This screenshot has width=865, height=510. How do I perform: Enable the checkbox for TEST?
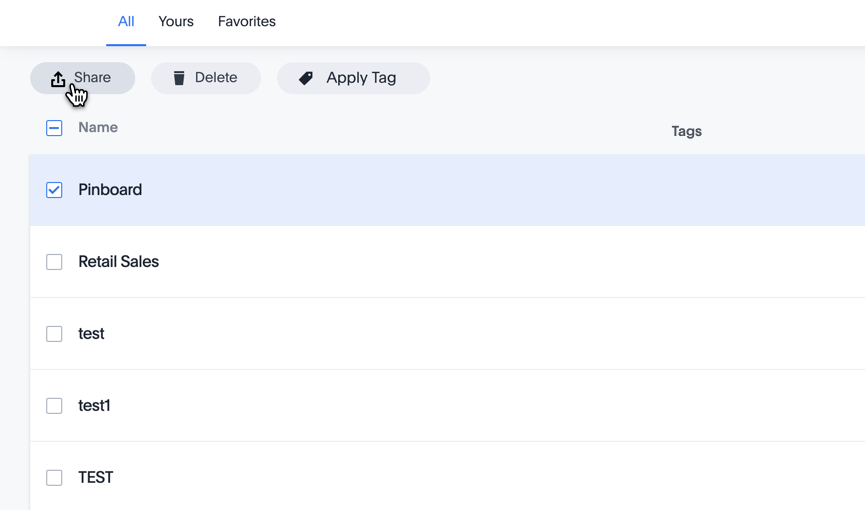coord(54,478)
